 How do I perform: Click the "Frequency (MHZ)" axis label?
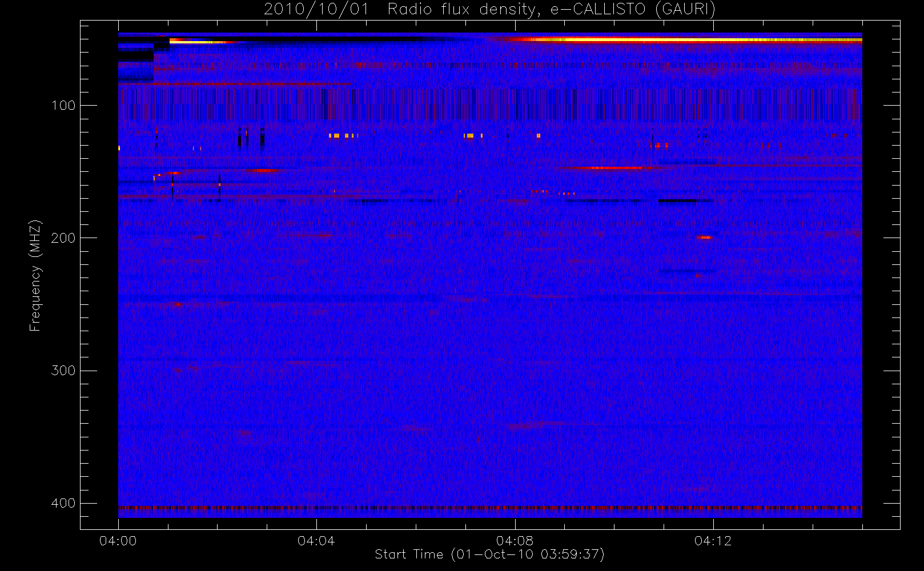pos(35,275)
